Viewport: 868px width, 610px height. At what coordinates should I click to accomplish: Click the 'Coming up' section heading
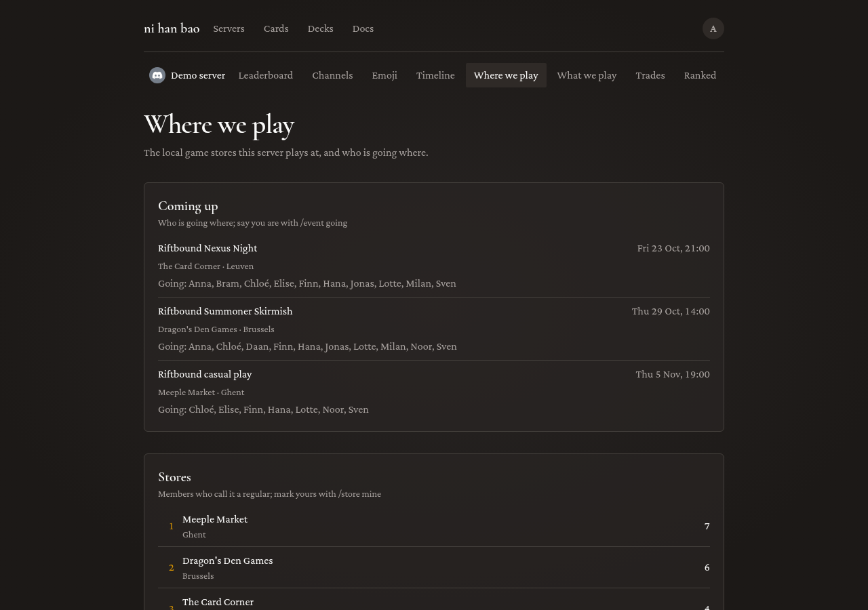[x=188, y=206]
